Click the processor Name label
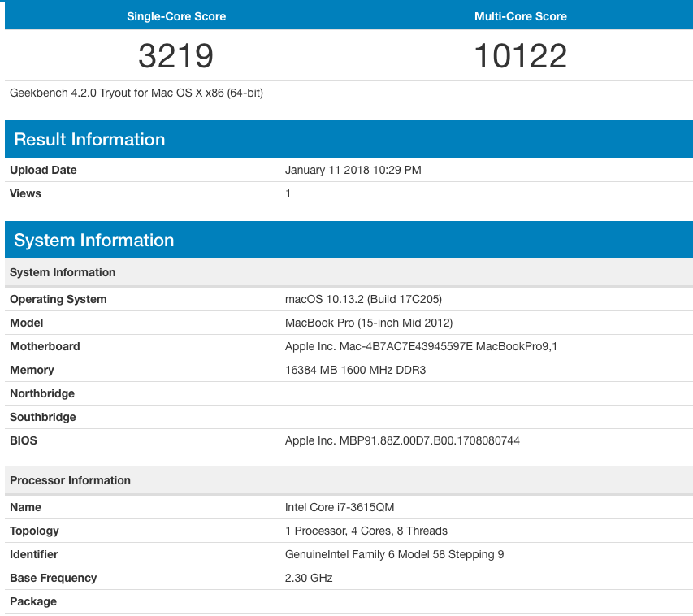This screenshot has height=616, width=693. click(x=26, y=507)
